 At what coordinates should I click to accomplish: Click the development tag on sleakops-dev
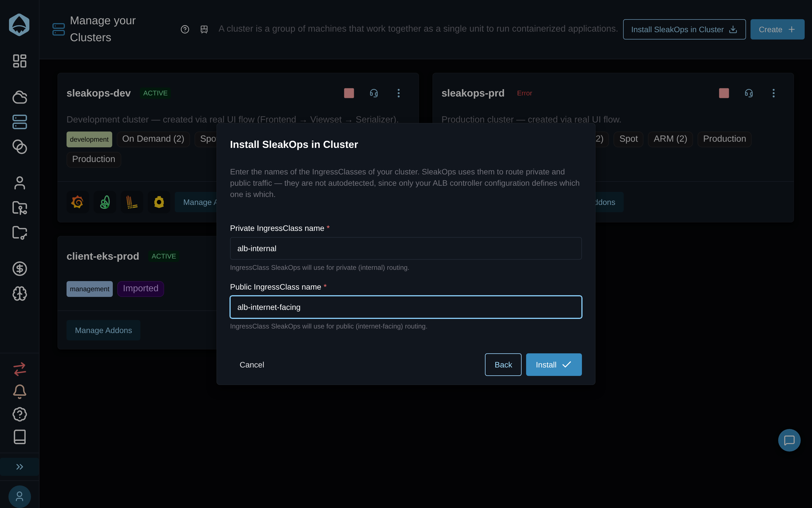tap(89, 139)
